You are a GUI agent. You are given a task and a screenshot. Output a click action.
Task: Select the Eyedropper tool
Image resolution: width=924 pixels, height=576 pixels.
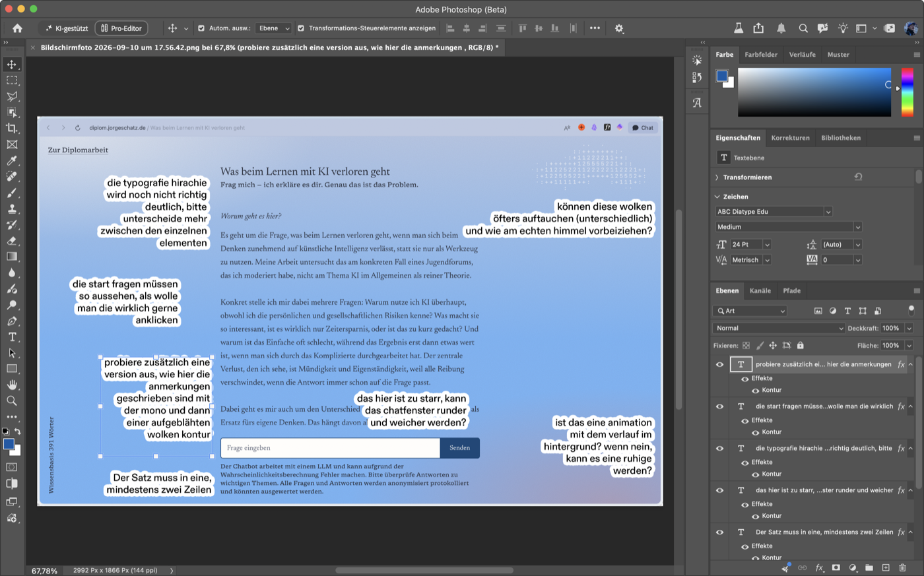pos(12,160)
